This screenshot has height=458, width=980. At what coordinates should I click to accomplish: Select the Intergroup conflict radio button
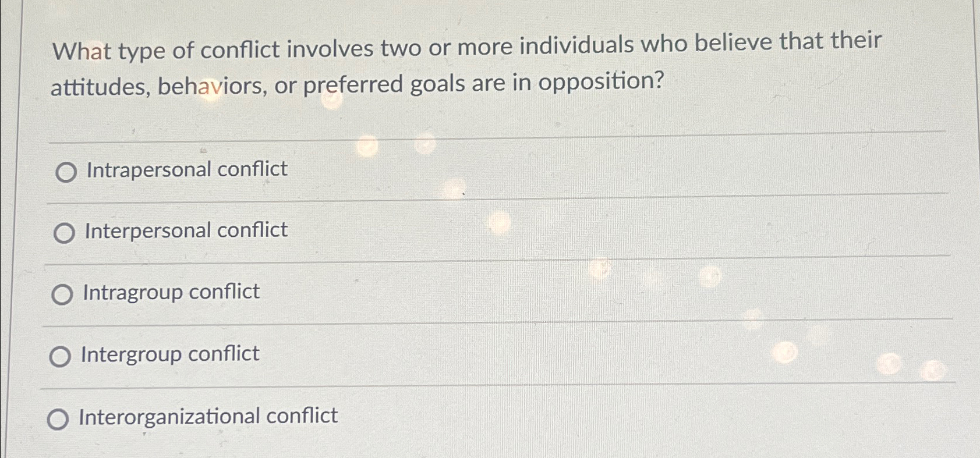(60, 356)
